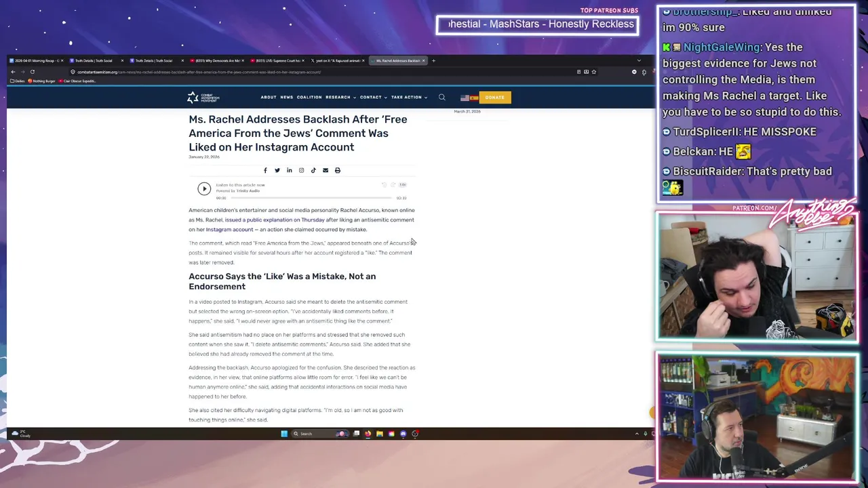Click the top webcam feed
The image size is (868, 488).
(x=757, y=276)
